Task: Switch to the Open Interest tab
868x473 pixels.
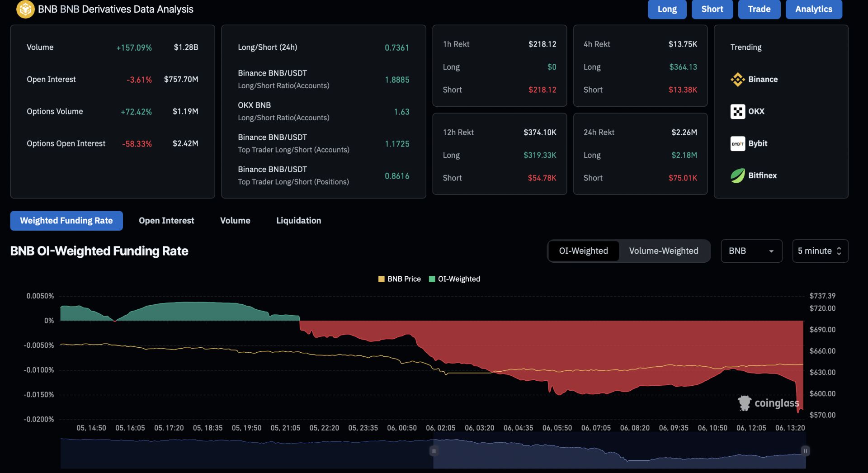Action: click(166, 221)
